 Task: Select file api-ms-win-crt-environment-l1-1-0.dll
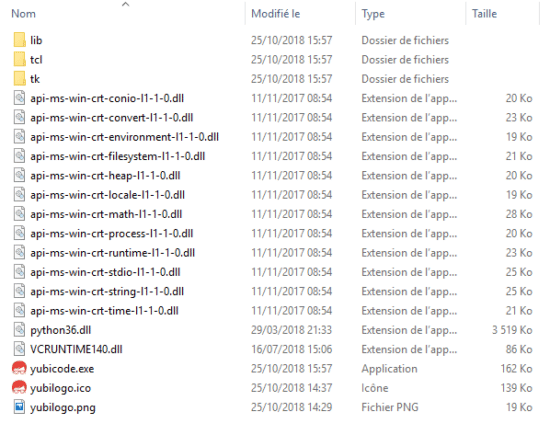tap(125, 137)
